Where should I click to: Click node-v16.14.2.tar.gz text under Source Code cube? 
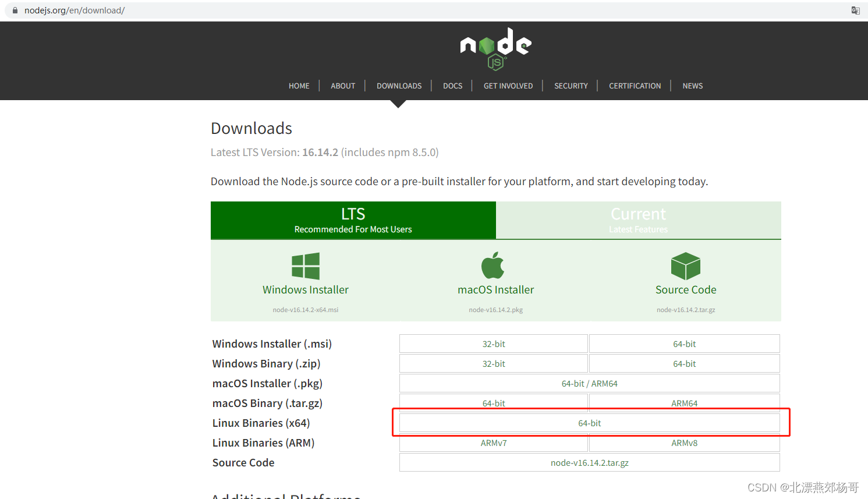(686, 310)
